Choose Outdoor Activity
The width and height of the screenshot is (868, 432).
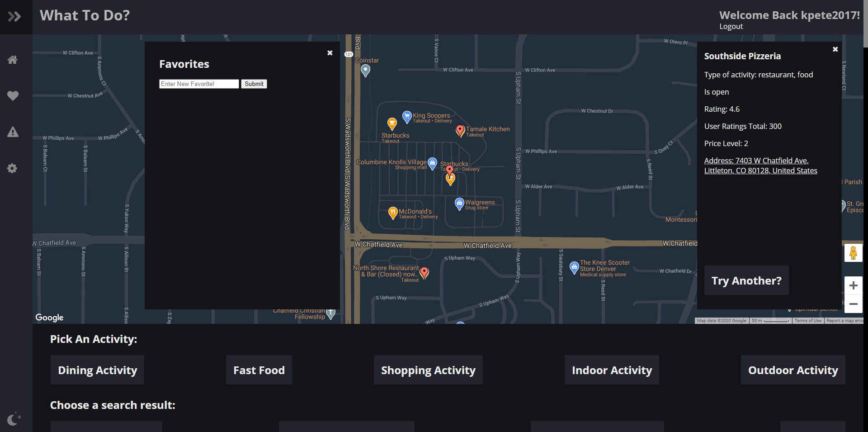tap(793, 370)
